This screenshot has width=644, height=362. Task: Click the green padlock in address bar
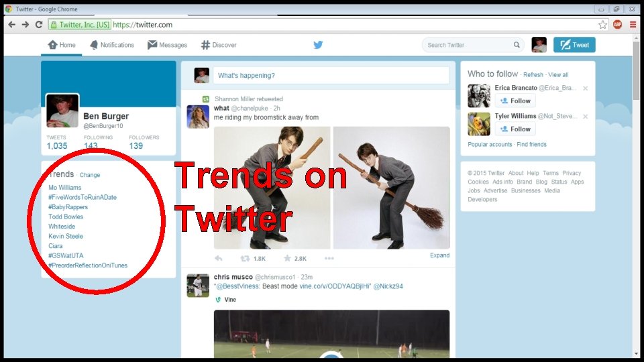54,25
